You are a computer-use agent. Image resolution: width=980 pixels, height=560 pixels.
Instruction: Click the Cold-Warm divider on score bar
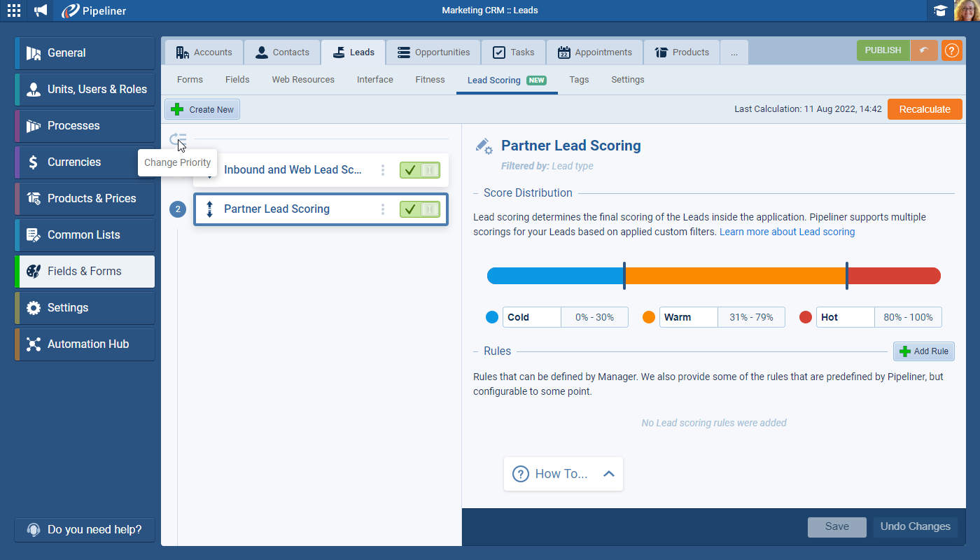coord(624,276)
